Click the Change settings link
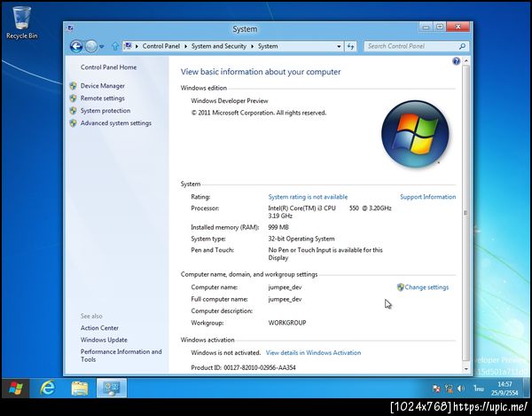 (426, 287)
